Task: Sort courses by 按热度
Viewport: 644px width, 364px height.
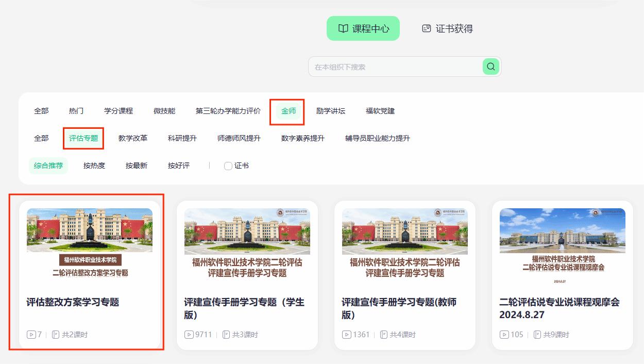Action: (x=94, y=166)
